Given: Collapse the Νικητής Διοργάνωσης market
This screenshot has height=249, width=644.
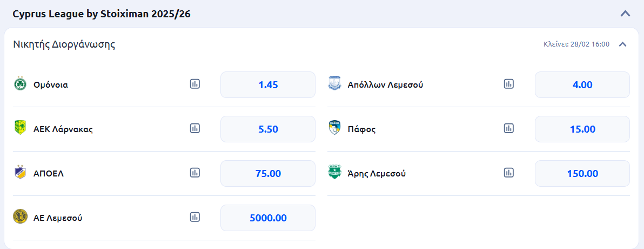Looking at the screenshot, I should 622,44.
